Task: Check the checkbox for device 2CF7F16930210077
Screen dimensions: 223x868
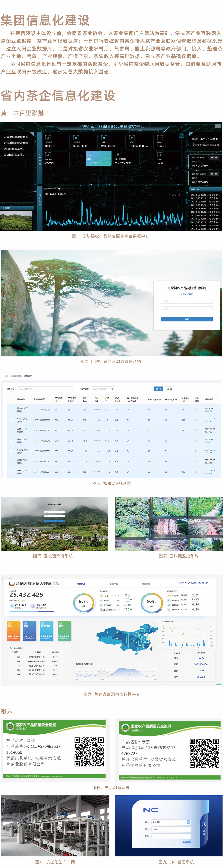Action: (11, 430)
